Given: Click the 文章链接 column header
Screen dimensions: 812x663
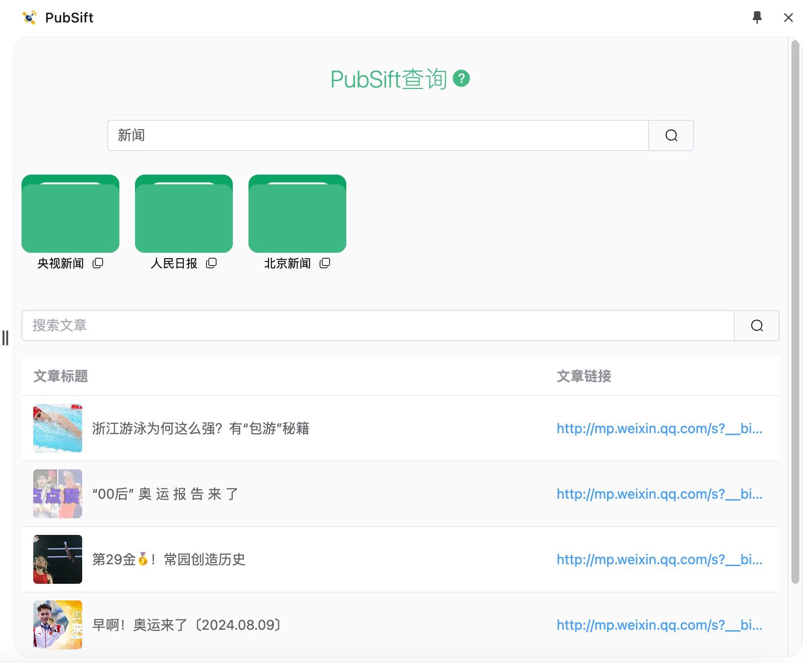Looking at the screenshot, I should [584, 376].
